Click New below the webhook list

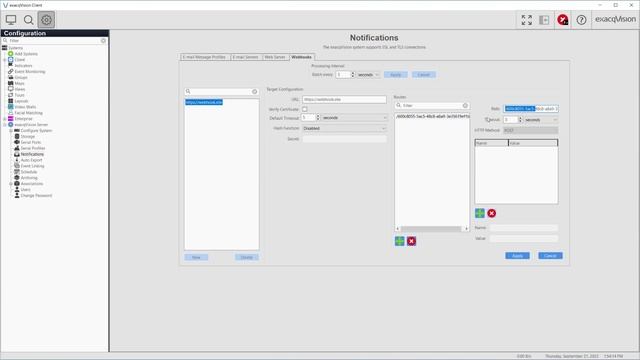[x=196, y=257]
